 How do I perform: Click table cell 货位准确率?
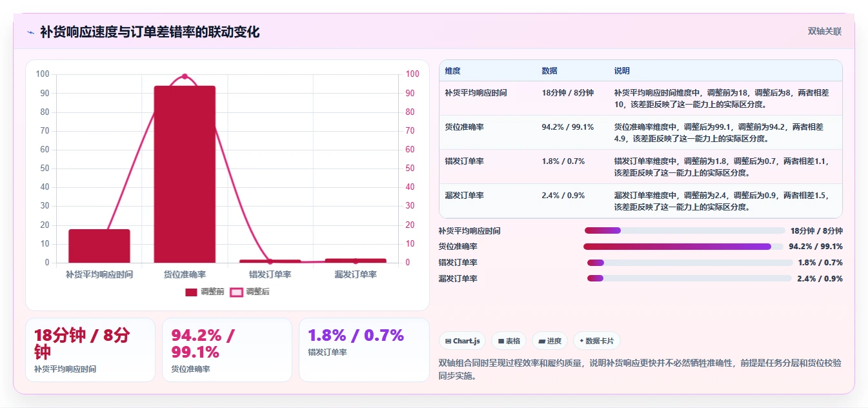pyautogui.click(x=464, y=127)
